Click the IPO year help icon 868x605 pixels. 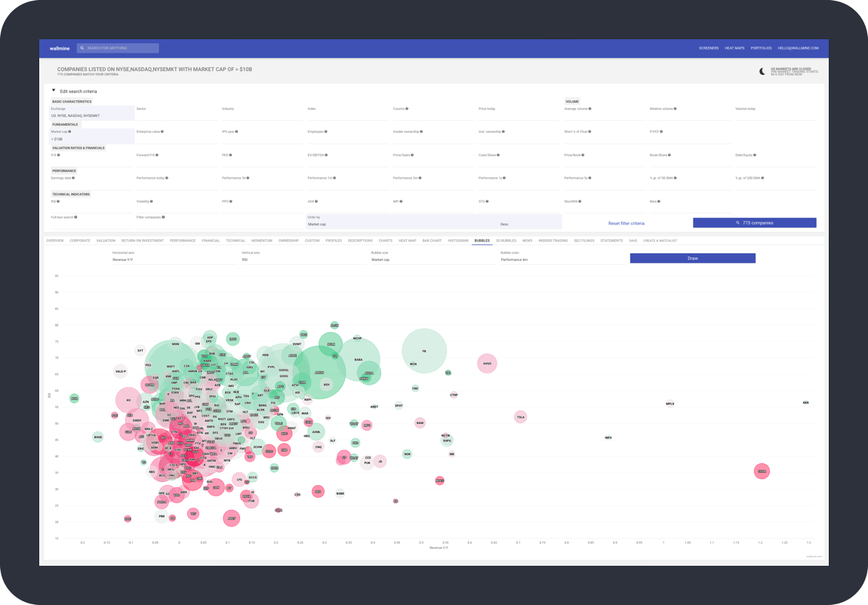click(237, 131)
